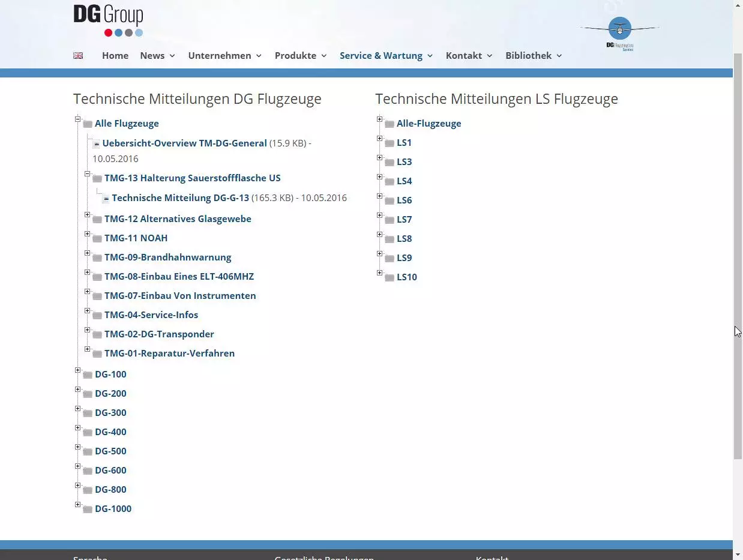The height and width of the screenshot is (560, 743).
Task: Collapse the TMG-13 Halterung Sauerstoffflasche node
Action: (87, 174)
